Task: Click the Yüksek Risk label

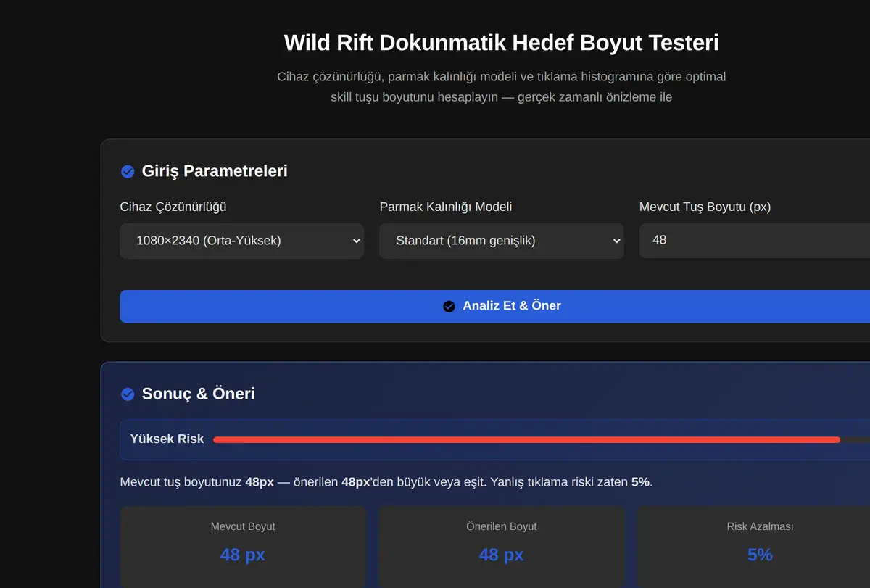Action: pyautogui.click(x=167, y=439)
